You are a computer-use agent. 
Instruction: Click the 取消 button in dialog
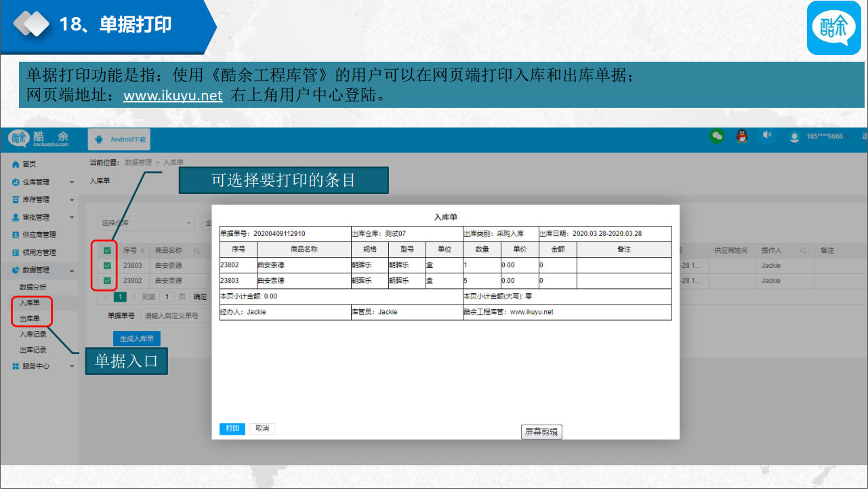pyautogui.click(x=262, y=429)
